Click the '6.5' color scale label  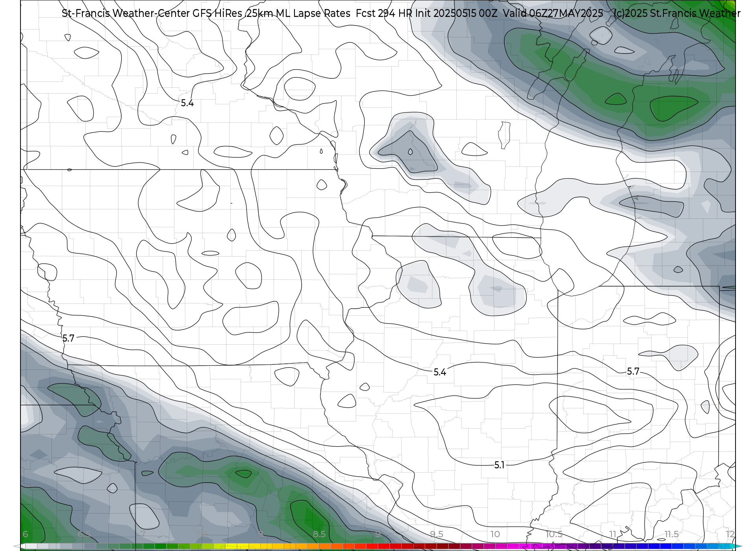84,534
